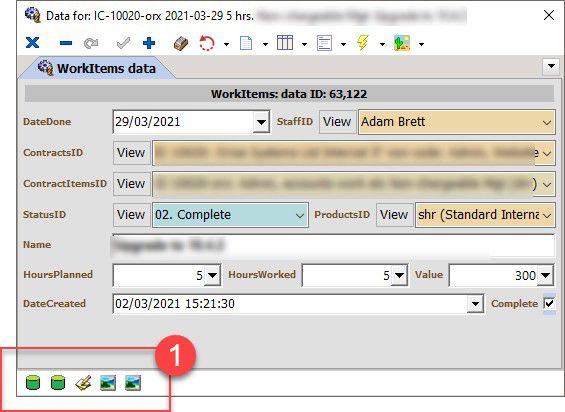
Task: Click the eraser icon in the toolbar
Action: click(x=181, y=44)
